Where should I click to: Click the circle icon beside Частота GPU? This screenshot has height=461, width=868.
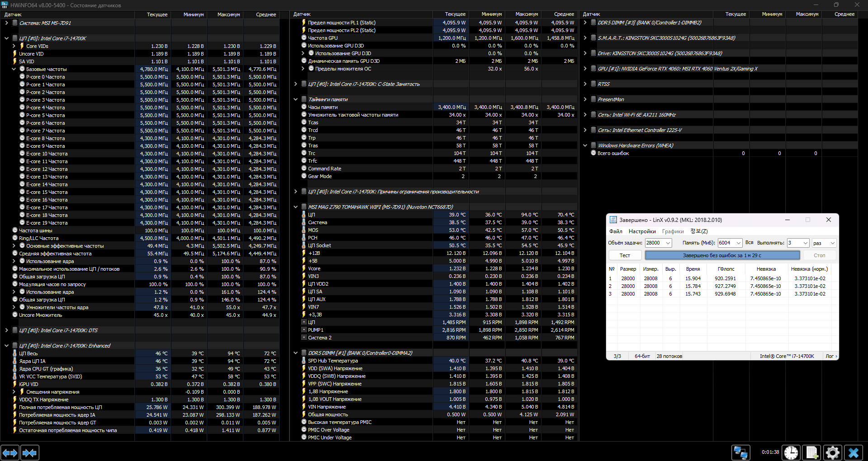(304, 38)
